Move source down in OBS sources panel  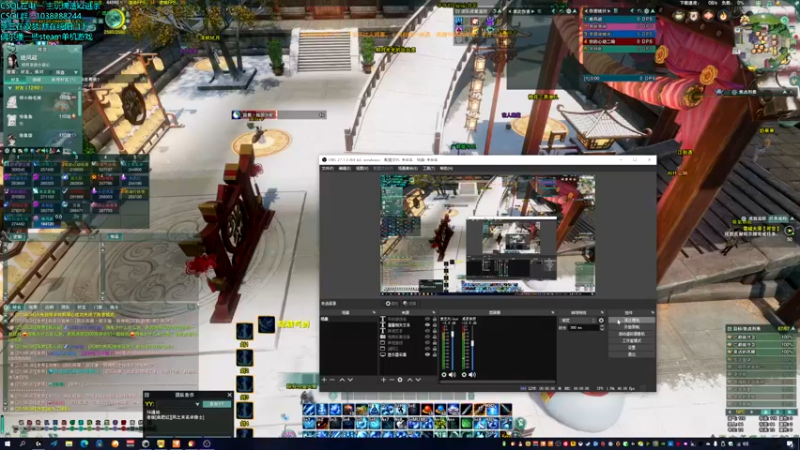(418, 380)
